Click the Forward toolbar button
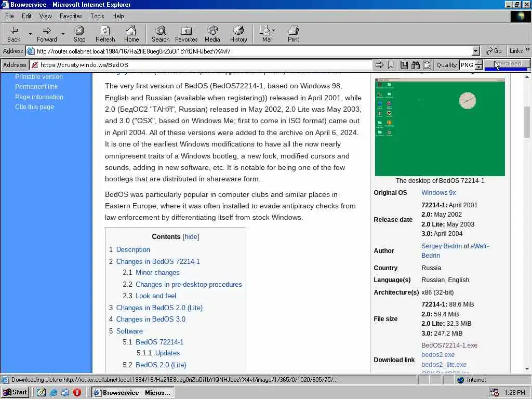 point(47,34)
